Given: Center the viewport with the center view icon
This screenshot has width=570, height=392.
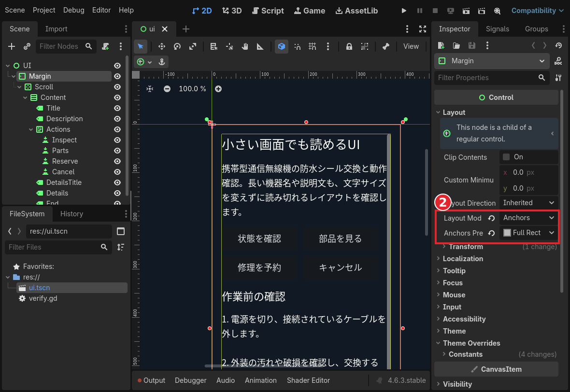Looking at the screenshot, I should tap(150, 89).
